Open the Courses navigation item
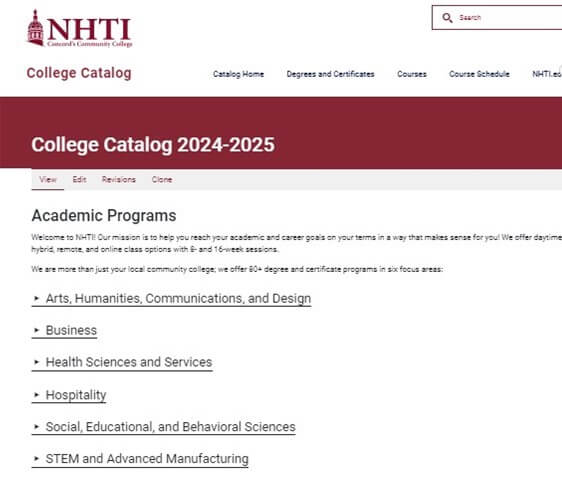This screenshot has height=489, width=562. coord(412,74)
